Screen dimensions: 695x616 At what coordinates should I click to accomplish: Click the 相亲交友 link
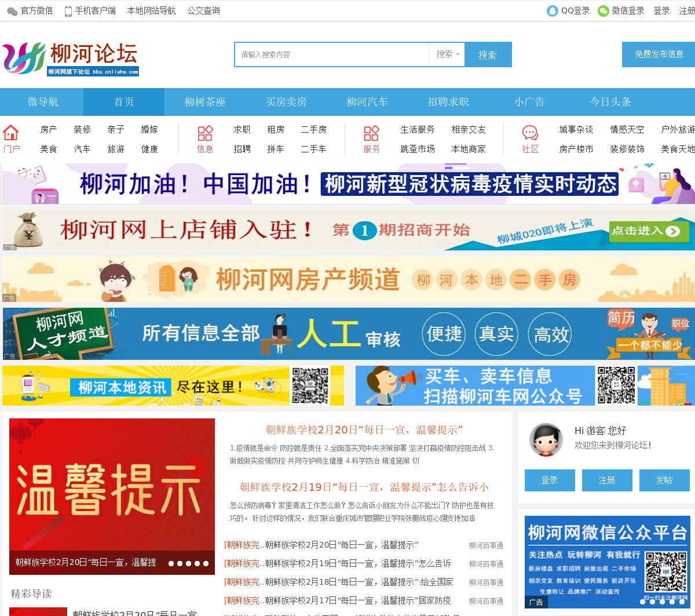click(x=469, y=130)
